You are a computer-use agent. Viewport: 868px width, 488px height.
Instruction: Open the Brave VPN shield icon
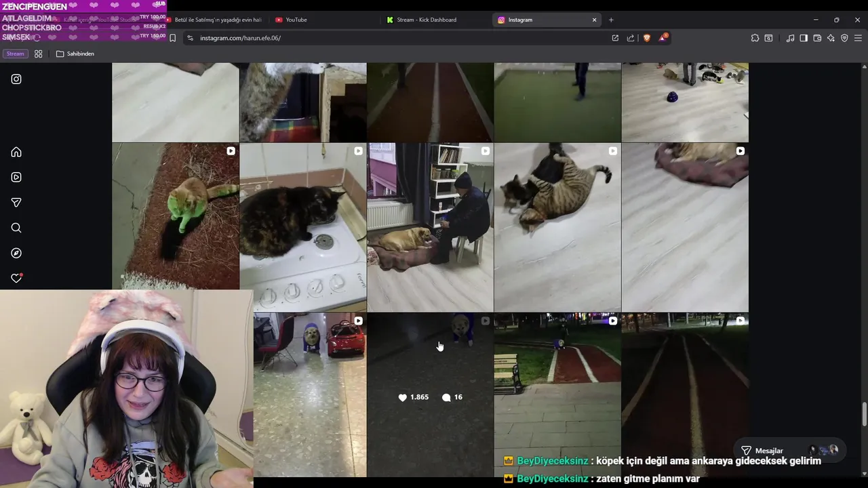[x=844, y=38]
